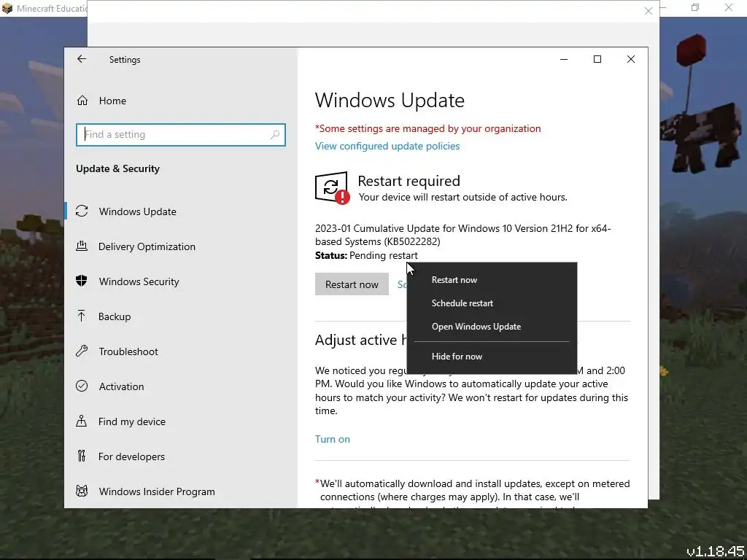This screenshot has height=560, width=747.
Task: Click the For developers tools icon
Action: pos(82,456)
